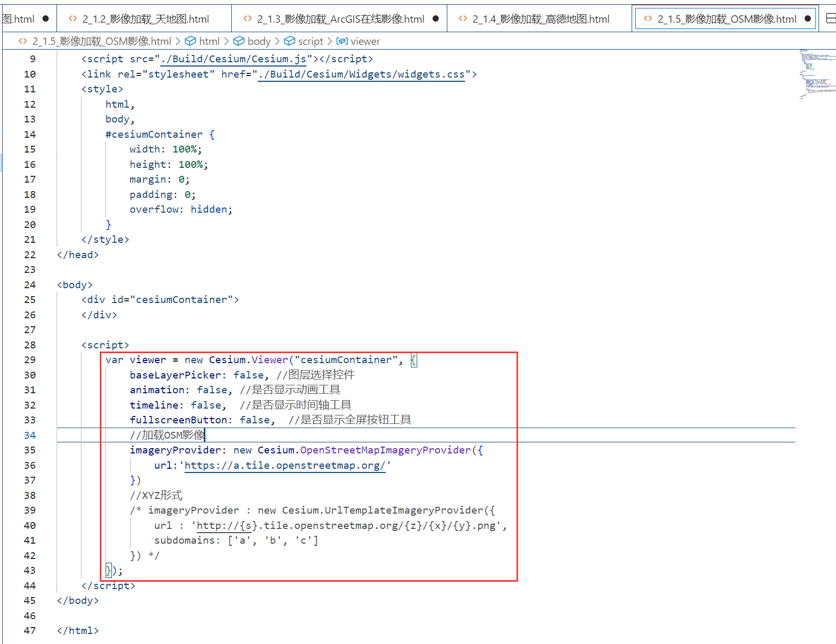The width and height of the screenshot is (836, 644).
Task: Click the split editor layout icon
Action: tap(830, 18)
